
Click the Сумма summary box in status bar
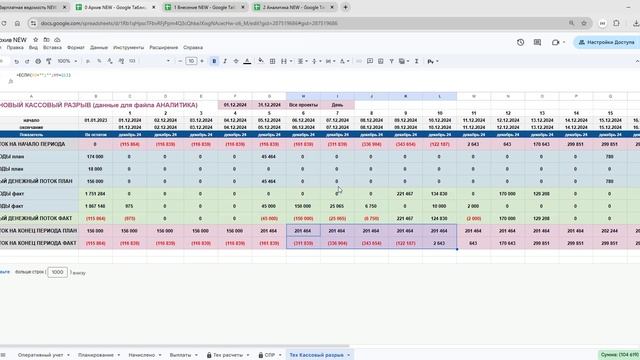click(619, 355)
